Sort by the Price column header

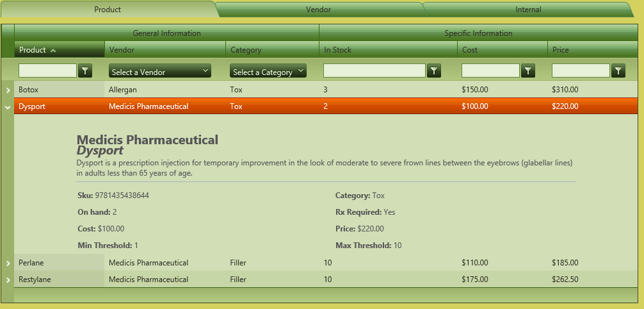pyautogui.click(x=593, y=49)
